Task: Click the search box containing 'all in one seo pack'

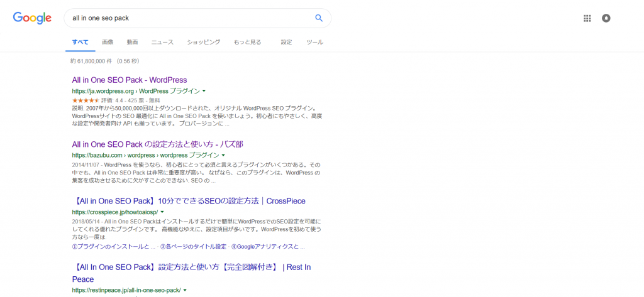Action: (189, 18)
